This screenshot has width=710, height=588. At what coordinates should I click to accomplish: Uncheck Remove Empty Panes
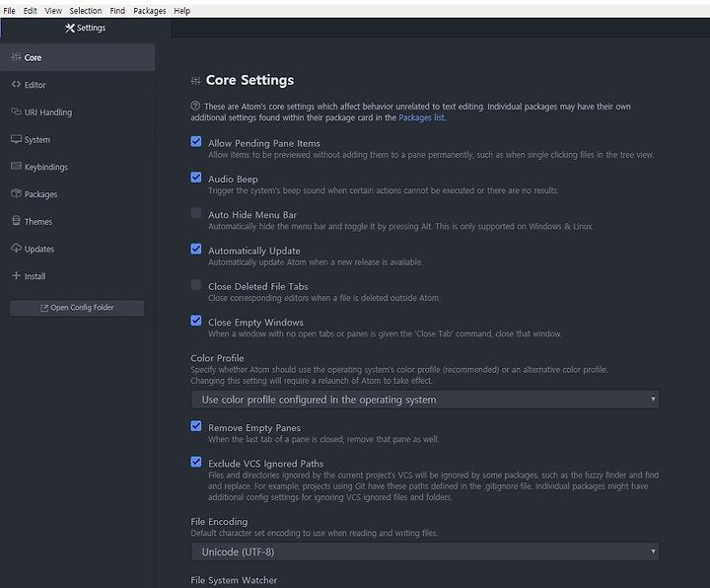[196, 426]
